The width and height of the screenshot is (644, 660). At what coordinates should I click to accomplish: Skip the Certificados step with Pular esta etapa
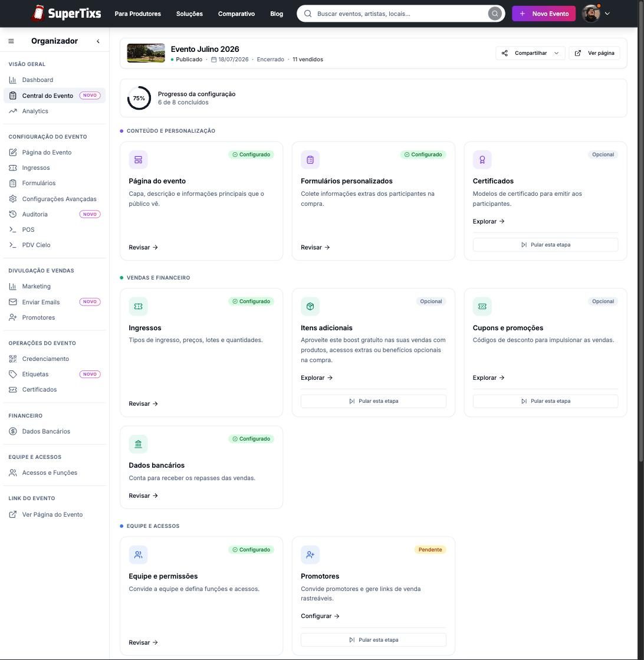[x=546, y=245]
